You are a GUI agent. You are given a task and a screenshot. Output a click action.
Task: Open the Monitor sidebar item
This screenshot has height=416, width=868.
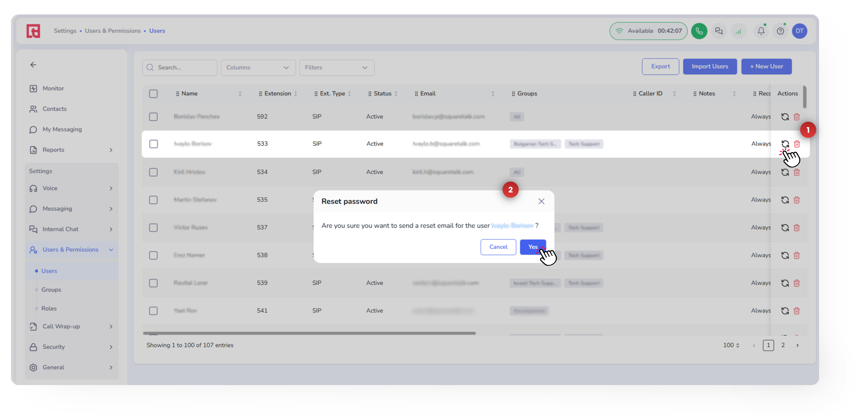click(x=53, y=88)
